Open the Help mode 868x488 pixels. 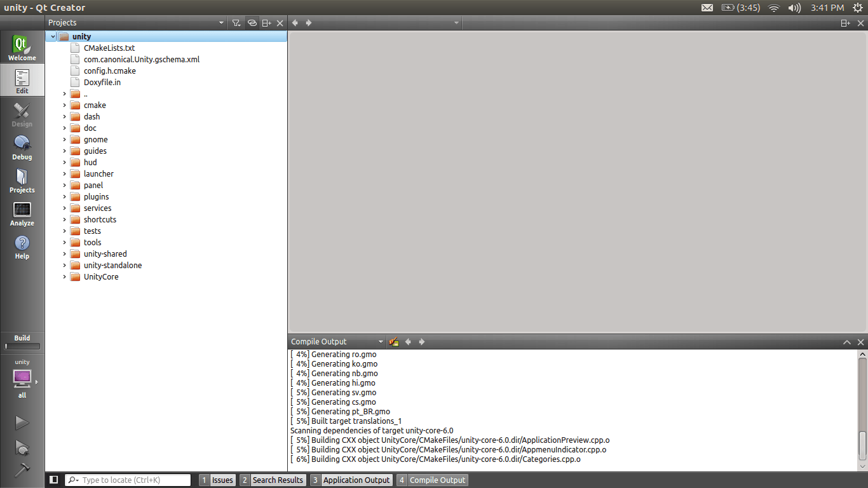pyautogui.click(x=22, y=247)
